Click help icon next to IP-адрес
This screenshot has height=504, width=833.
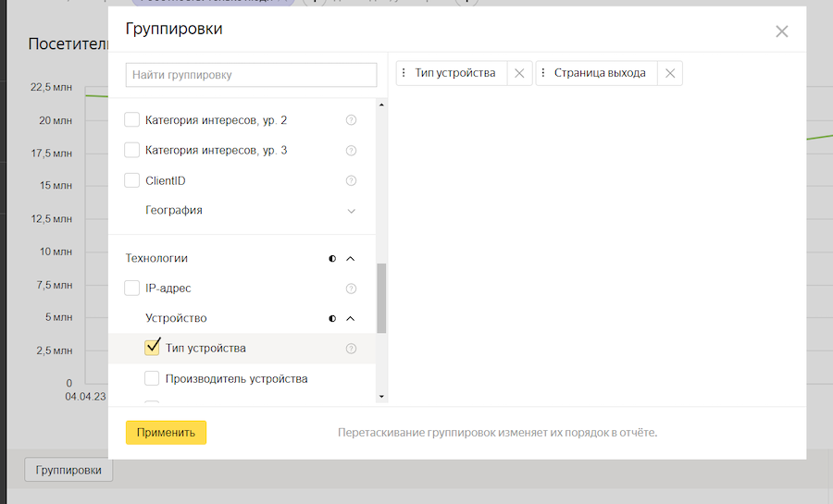(351, 289)
